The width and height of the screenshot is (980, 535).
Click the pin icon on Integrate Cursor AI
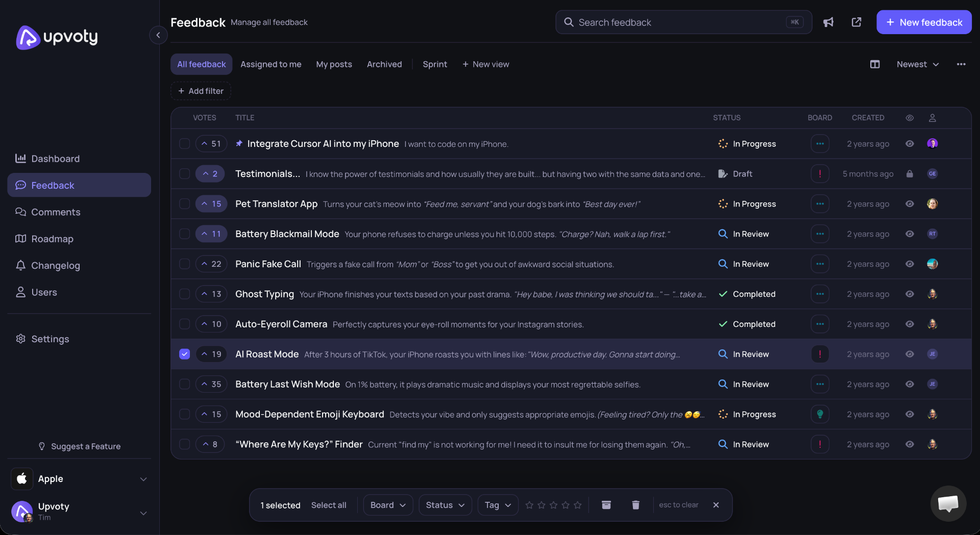239,144
